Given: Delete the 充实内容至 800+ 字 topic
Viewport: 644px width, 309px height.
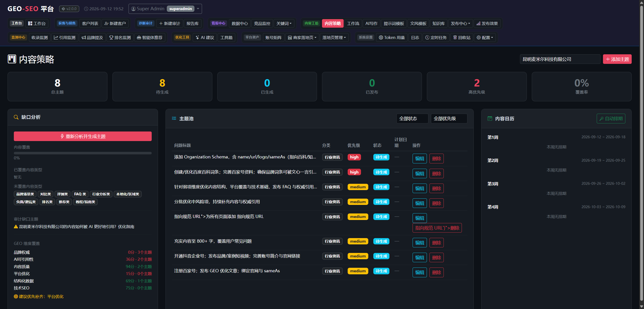Looking at the screenshot, I should tap(436, 243).
